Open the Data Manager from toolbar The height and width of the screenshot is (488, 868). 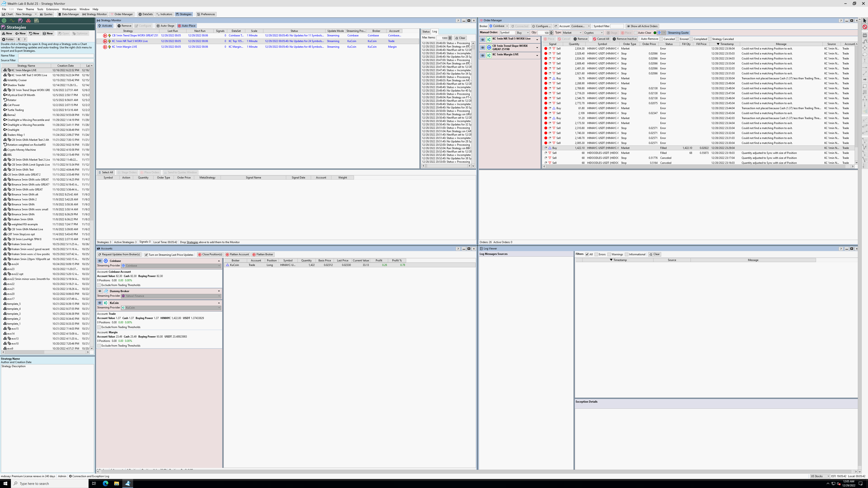pos(68,14)
